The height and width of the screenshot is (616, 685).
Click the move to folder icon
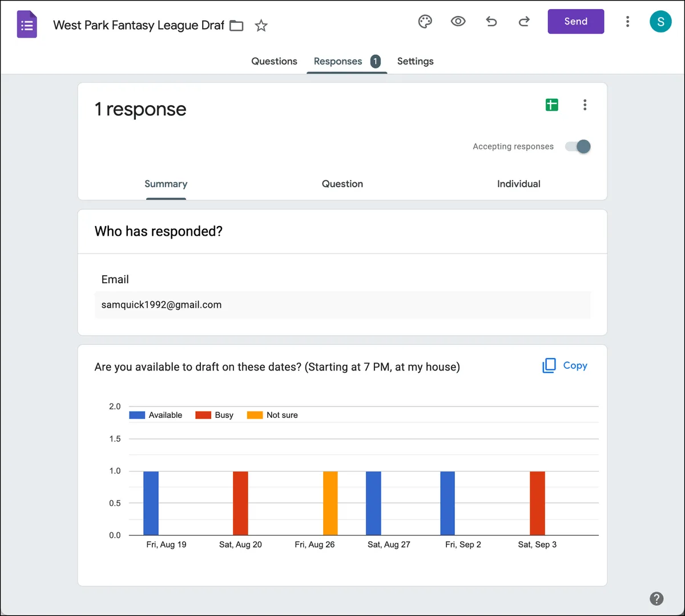[236, 26]
